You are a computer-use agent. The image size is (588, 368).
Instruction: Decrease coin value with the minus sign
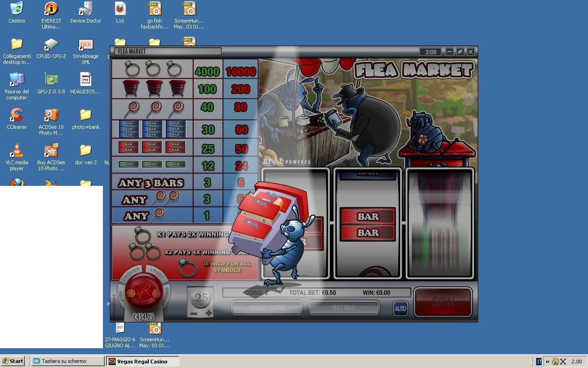194,313
